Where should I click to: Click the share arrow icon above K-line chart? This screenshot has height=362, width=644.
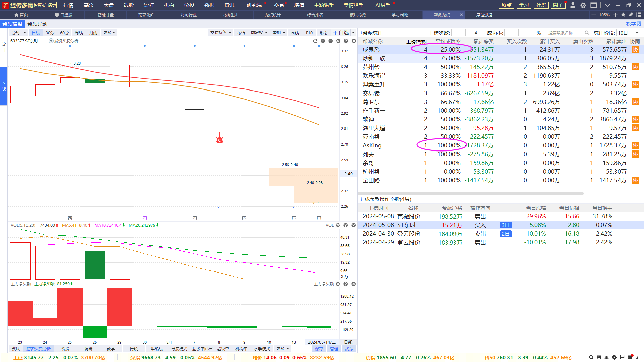tap(315, 41)
